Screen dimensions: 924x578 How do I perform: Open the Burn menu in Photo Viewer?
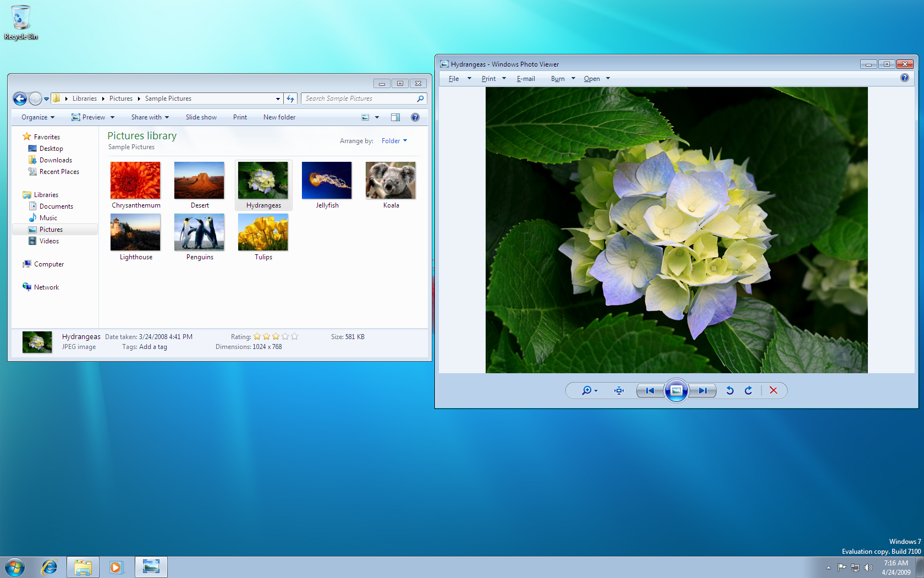[558, 78]
